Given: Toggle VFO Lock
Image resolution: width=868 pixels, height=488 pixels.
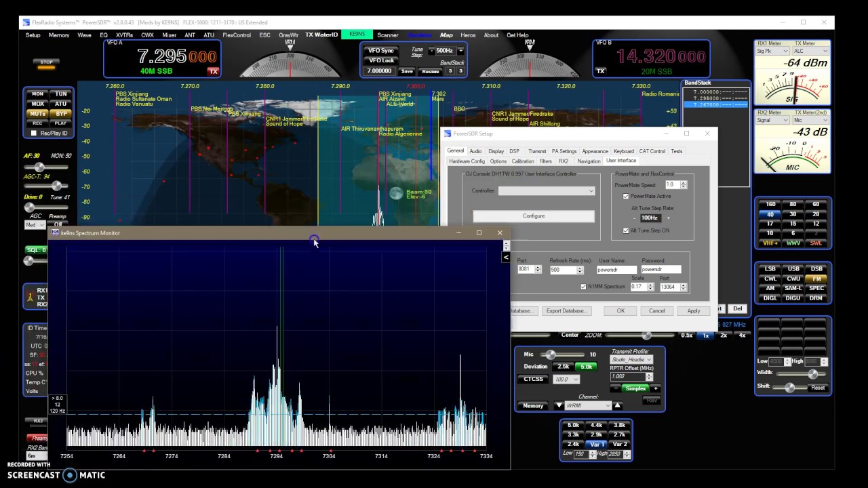Looking at the screenshot, I should click(x=380, y=60).
